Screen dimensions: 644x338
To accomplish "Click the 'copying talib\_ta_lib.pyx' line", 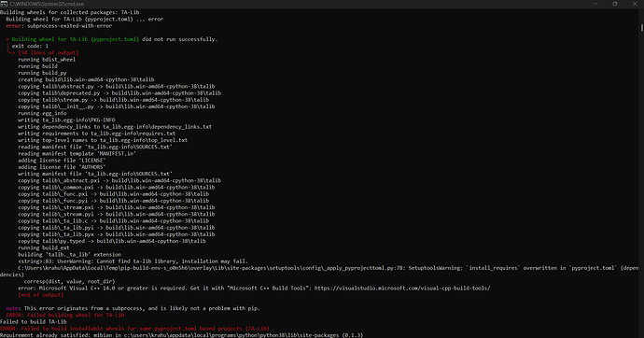I will pos(117,234).
